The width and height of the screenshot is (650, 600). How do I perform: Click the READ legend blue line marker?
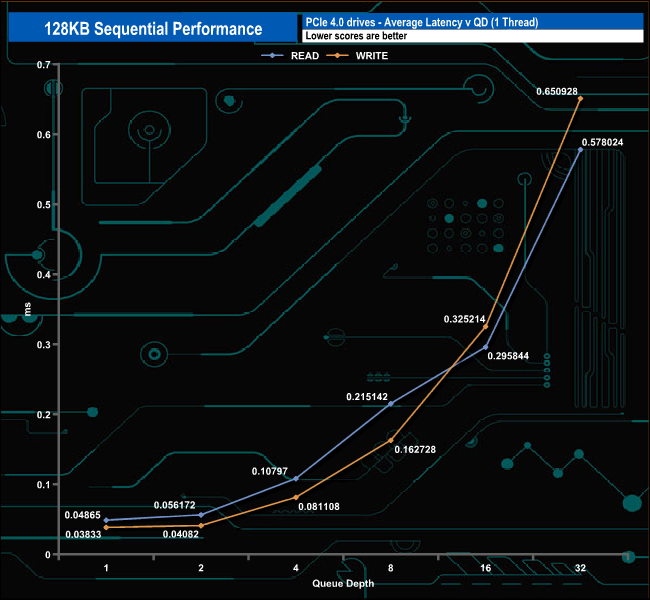tap(272, 56)
